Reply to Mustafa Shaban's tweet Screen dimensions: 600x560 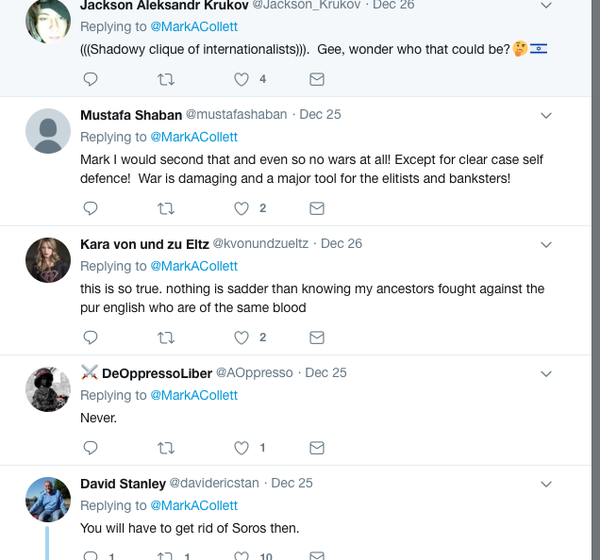pos(90,208)
